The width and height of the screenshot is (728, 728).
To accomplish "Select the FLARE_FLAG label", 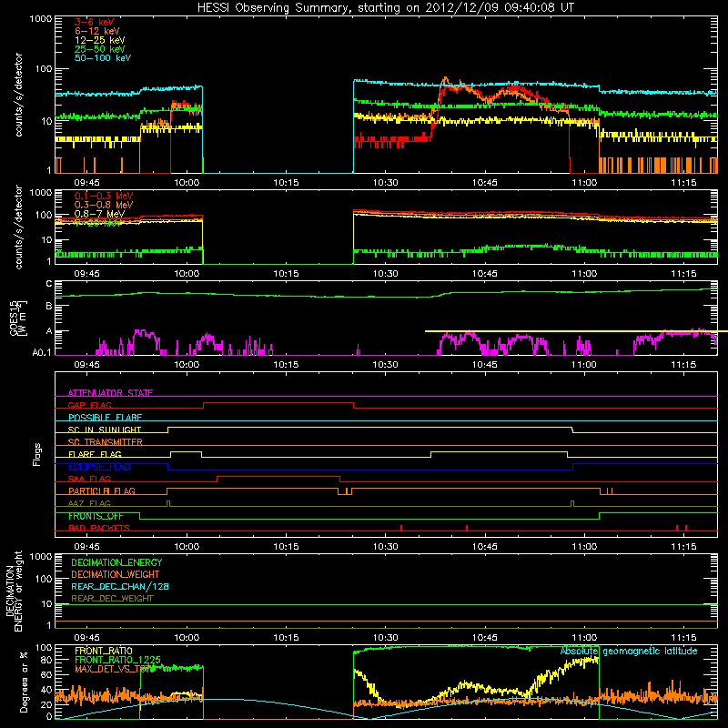I will pos(95,454).
